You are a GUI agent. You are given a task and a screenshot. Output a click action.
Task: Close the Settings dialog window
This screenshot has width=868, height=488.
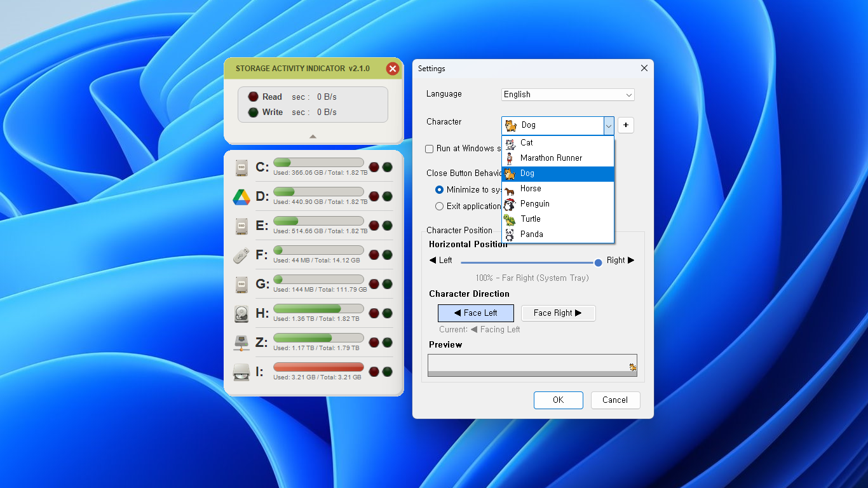(644, 68)
